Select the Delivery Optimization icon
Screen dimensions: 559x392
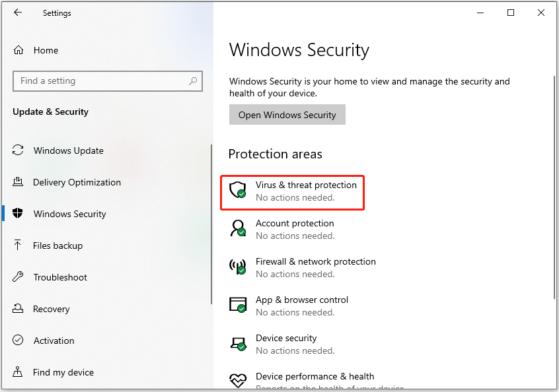point(18,182)
